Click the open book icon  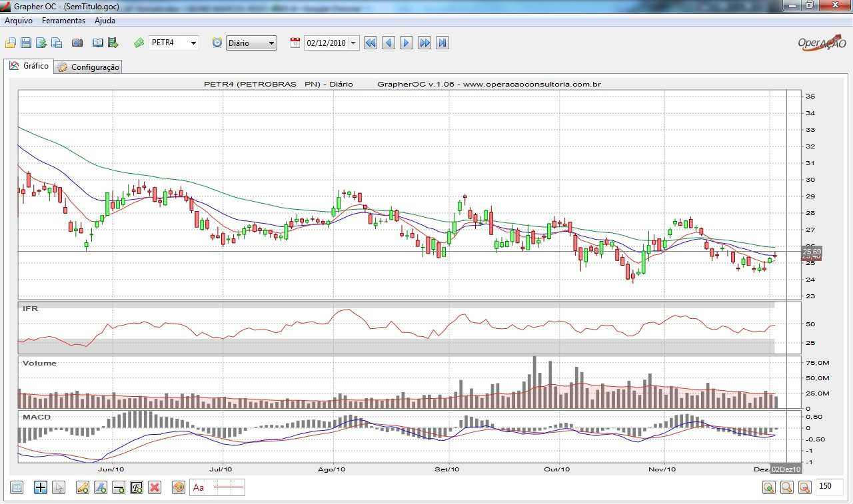pyautogui.click(x=98, y=43)
